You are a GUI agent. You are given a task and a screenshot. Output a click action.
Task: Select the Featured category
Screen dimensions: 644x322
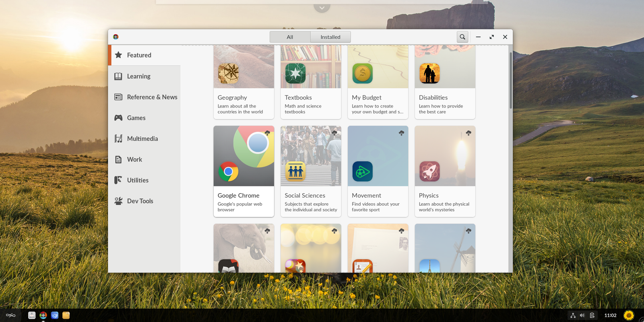[144, 55]
